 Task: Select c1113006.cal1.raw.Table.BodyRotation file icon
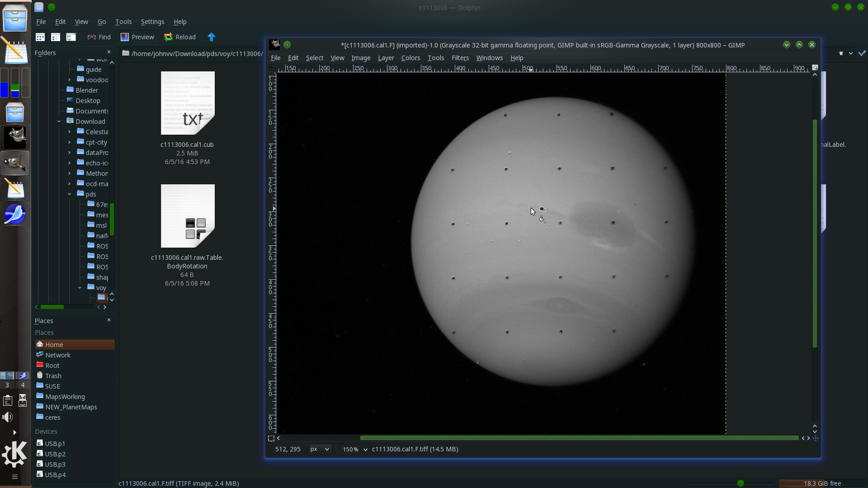[188, 216]
